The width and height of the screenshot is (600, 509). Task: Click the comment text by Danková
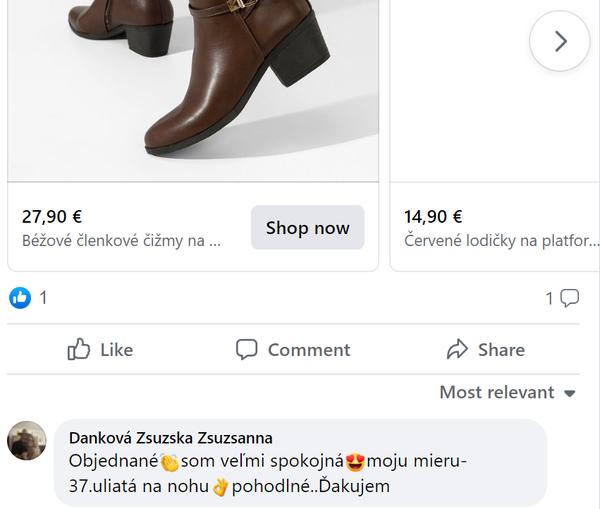[268, 474]
